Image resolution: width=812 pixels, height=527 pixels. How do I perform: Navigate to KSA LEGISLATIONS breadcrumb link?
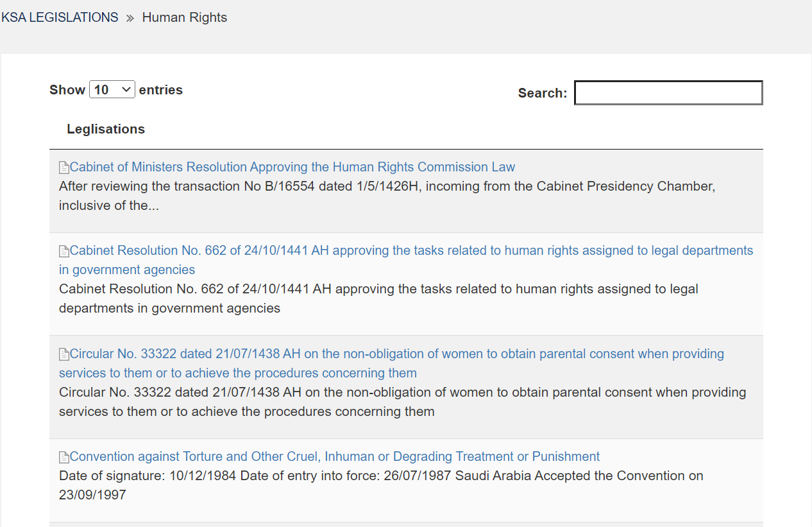click(60, 17)
